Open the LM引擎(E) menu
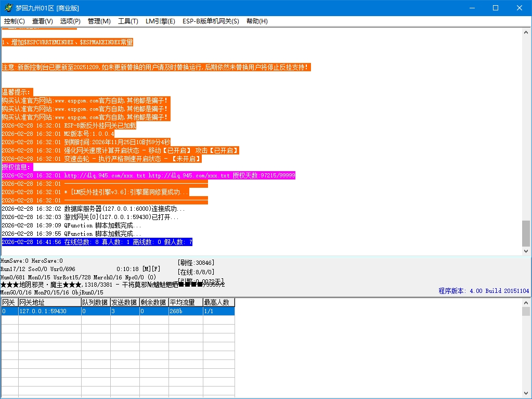Viewport: 532px width, 399px height. coord(160,21)
